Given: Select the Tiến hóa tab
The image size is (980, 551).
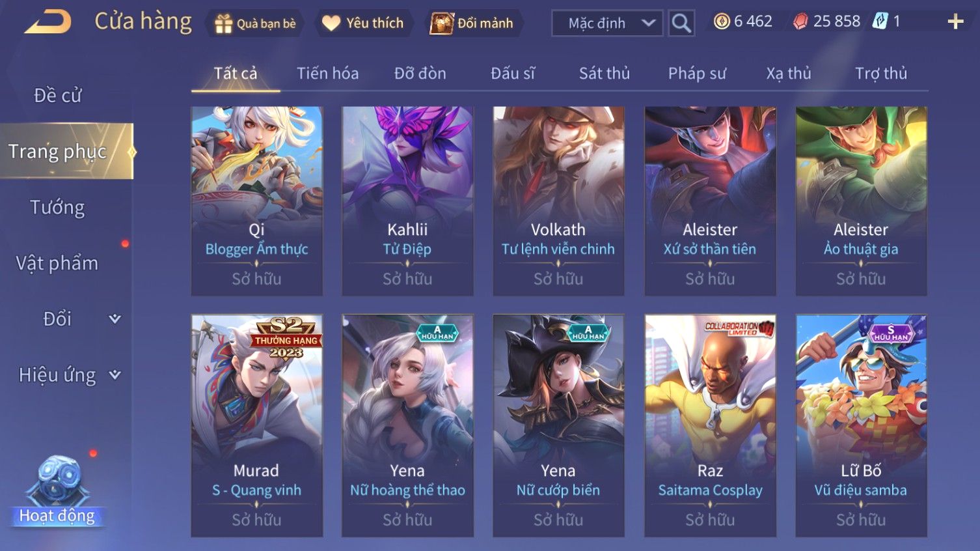Looking at the screenshot, I should 327,74.
